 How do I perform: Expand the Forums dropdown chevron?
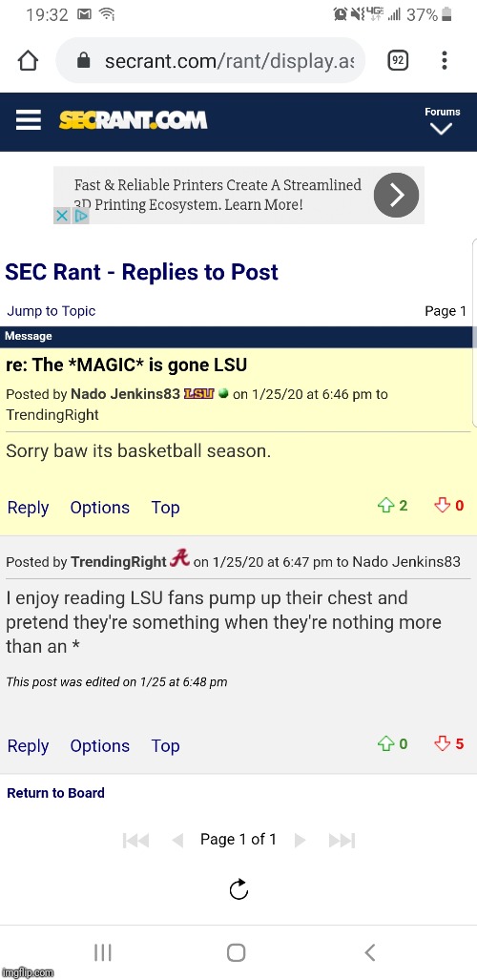pyautogui.click(x=442, y=130)
